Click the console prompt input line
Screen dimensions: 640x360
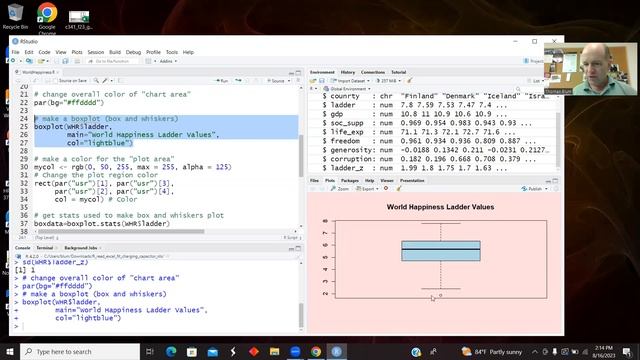click(x=157, y=327)
